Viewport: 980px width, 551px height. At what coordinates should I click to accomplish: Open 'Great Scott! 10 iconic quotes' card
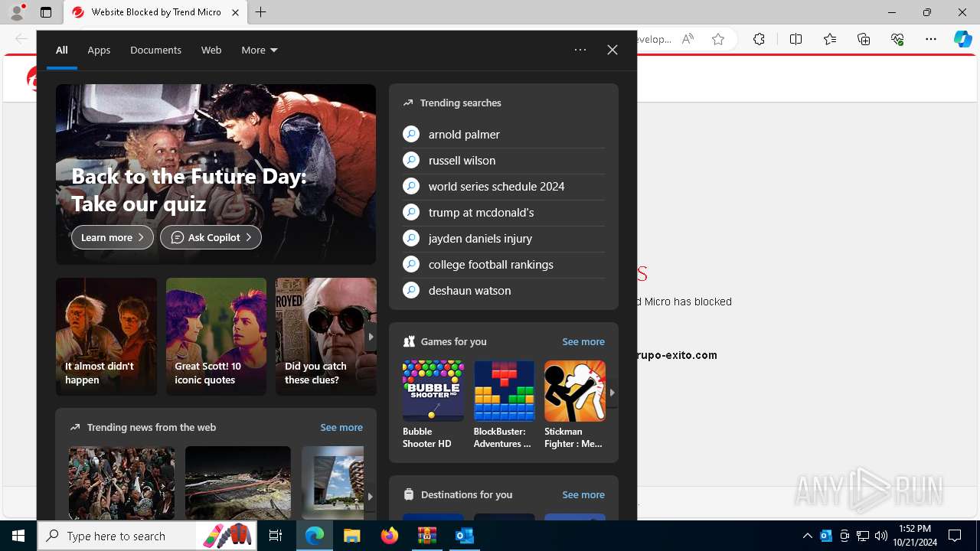click(216, 337)
